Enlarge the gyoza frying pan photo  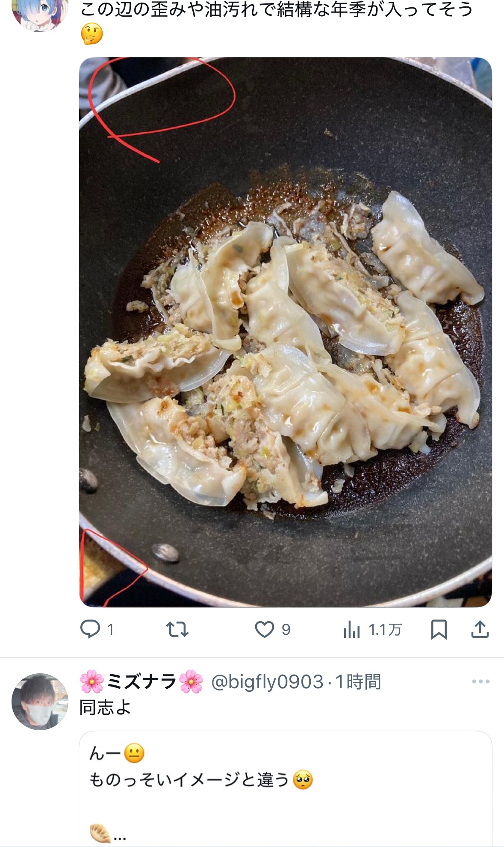pos(285,332)
